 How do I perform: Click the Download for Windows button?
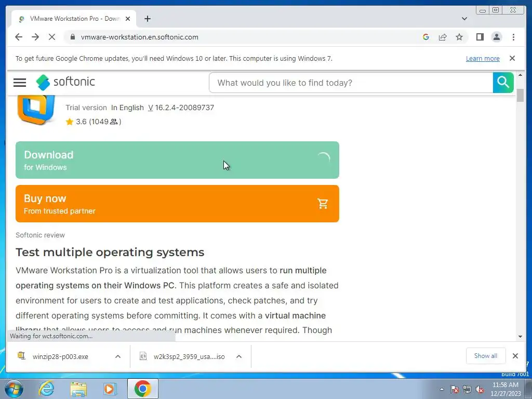[178, 160]
